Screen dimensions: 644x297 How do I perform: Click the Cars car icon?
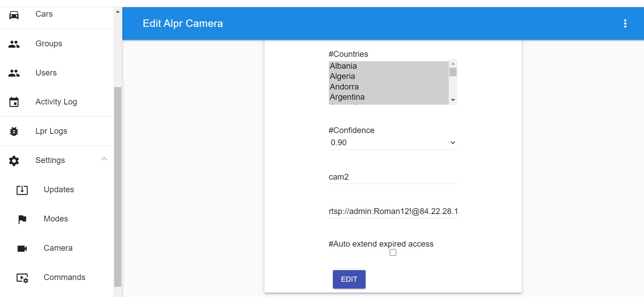tap(14, 15)
